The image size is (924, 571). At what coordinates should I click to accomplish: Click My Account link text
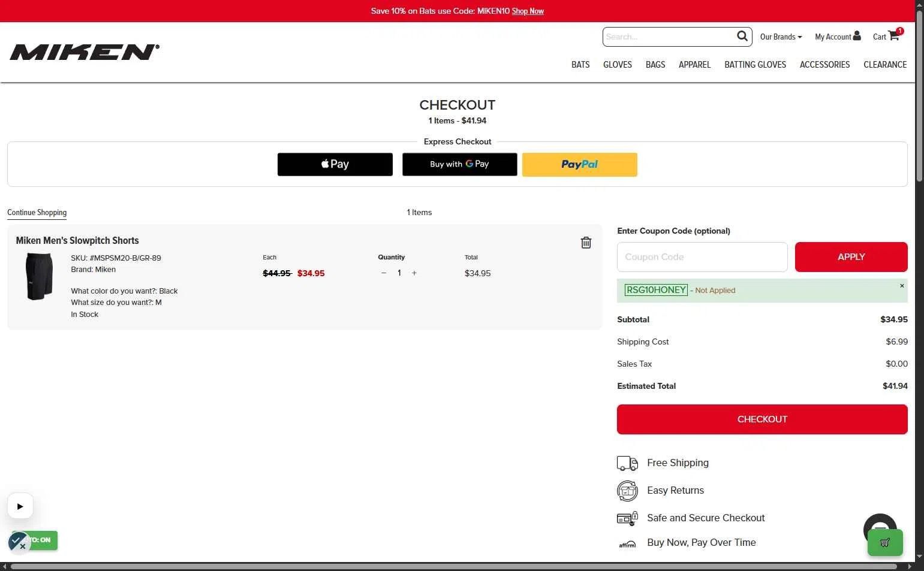pyautogui.click(x=833, y=37)
